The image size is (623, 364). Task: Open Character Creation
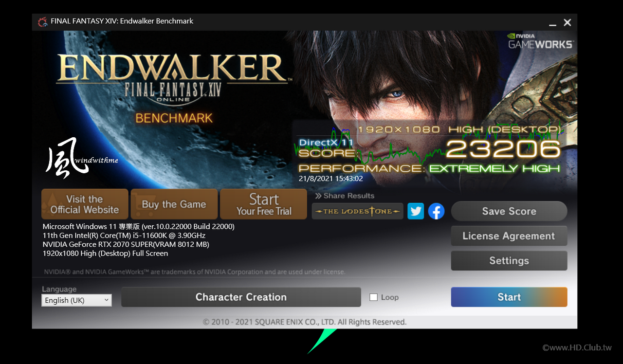pyautogui.click(x=241, y=297)
